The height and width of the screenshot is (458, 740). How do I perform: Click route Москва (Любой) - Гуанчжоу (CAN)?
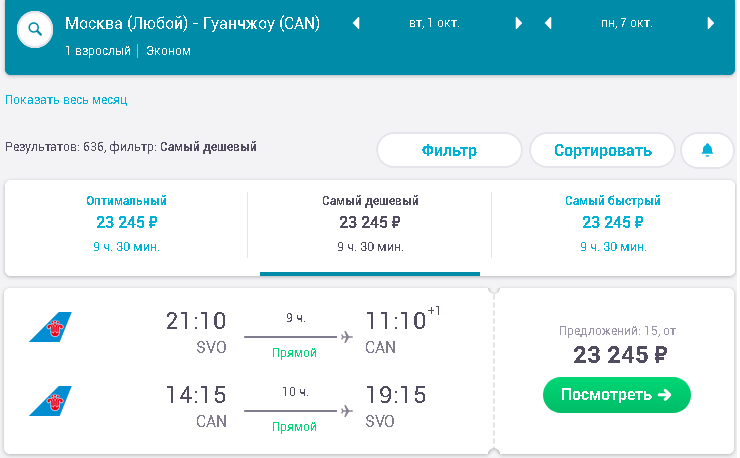coord(193,23)
